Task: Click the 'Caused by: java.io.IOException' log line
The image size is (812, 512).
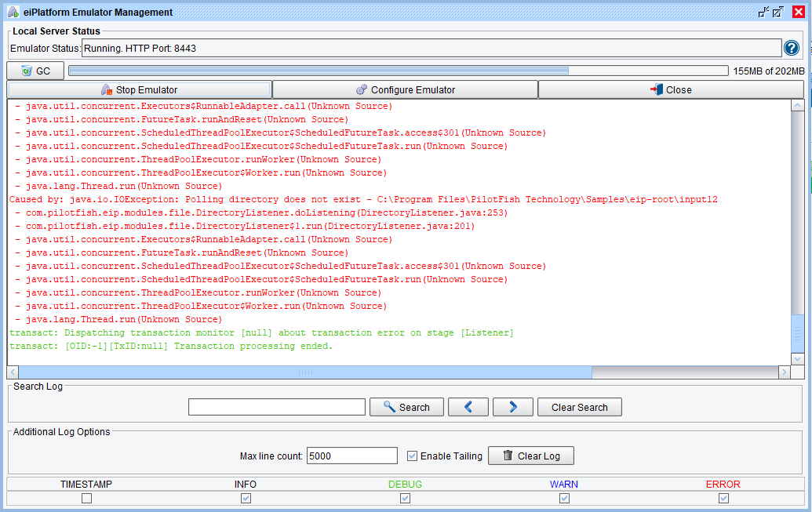Action: (x=363, y=199)
